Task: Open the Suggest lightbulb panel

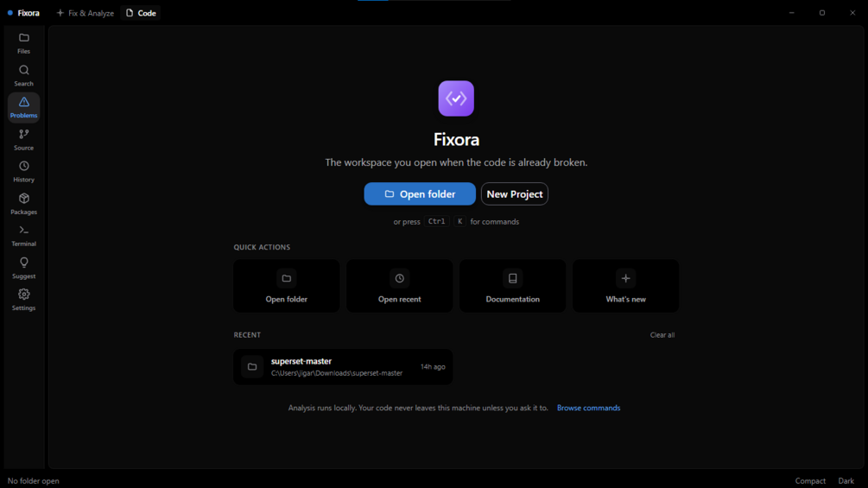Action: coord(24,268)
